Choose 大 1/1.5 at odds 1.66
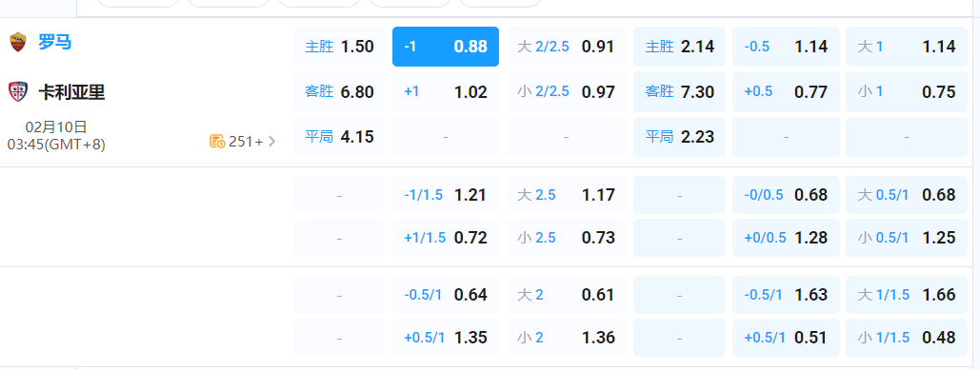This screenshot has height=370, width=980. coord(907,295)
